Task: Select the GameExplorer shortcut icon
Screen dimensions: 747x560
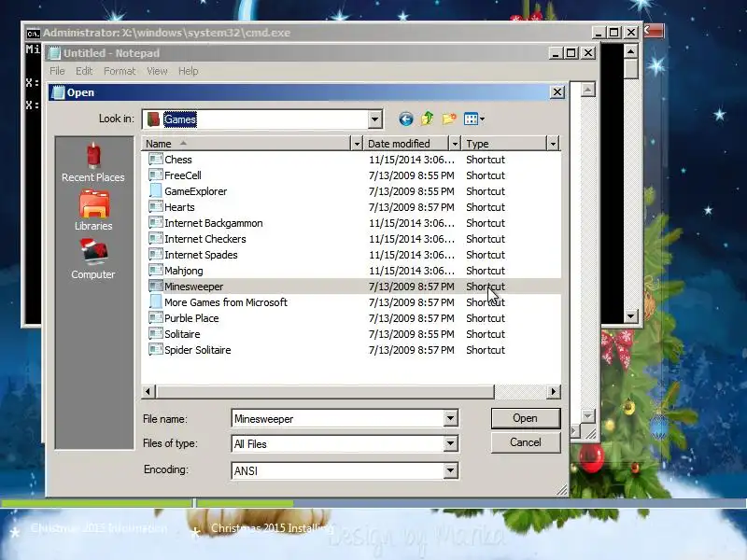Action: 155,191
